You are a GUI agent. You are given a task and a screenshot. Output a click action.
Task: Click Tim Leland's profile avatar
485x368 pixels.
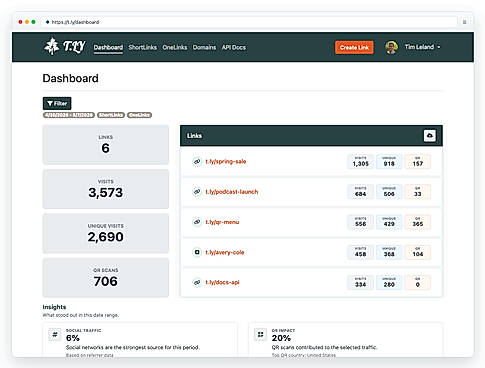tap(391, 47)
